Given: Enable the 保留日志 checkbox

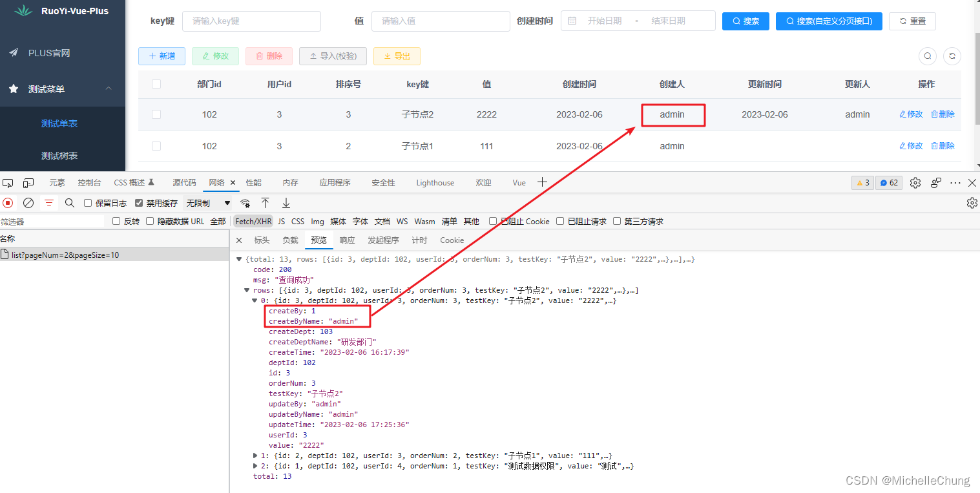Looking at the screenshot, I should tap(88, 203).
